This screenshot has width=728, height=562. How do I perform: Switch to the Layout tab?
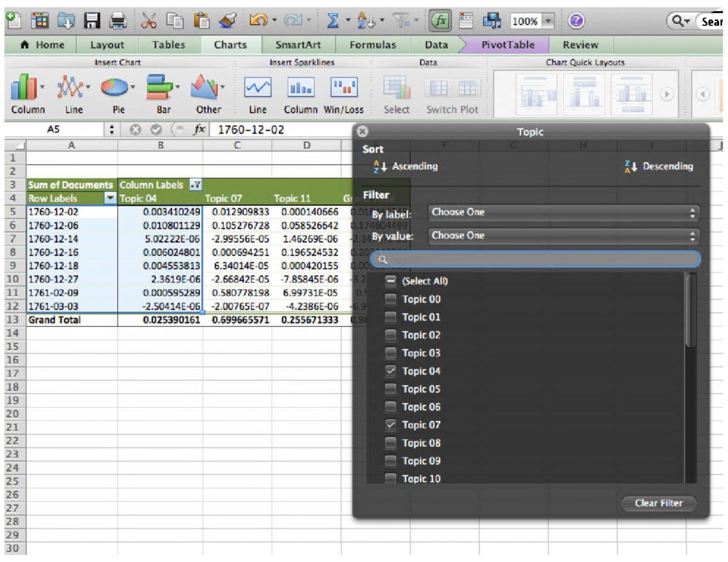pos(107,45)
